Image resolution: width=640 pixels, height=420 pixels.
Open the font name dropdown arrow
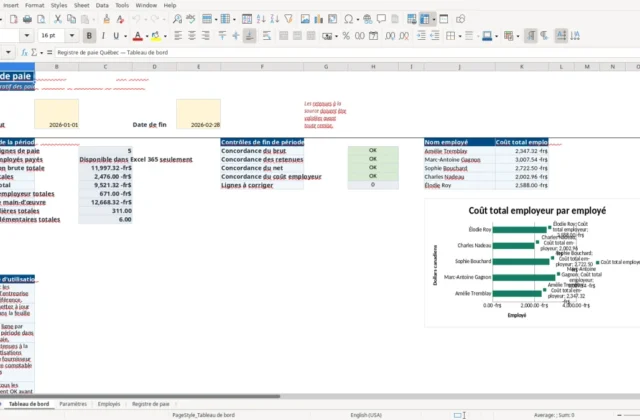[27, 36]
